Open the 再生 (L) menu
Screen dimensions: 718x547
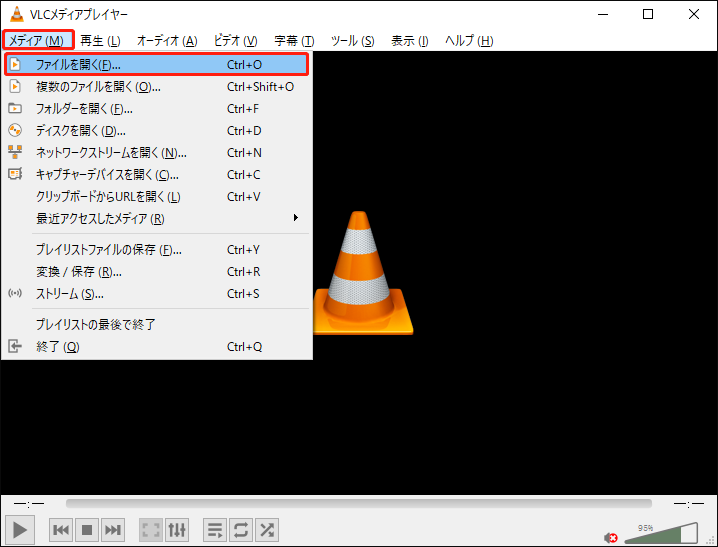[x=100, y=41]
